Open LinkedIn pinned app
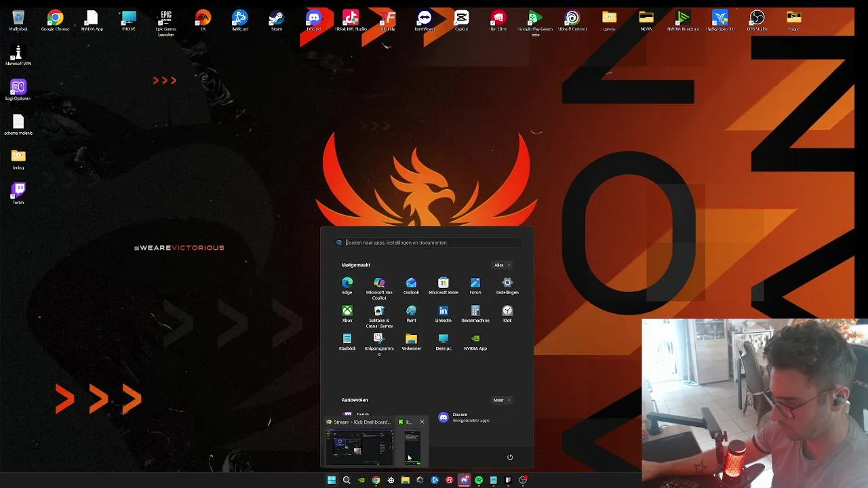Image resolution: width=868 pixels, height=488 pixels. (x=443, y=314)
